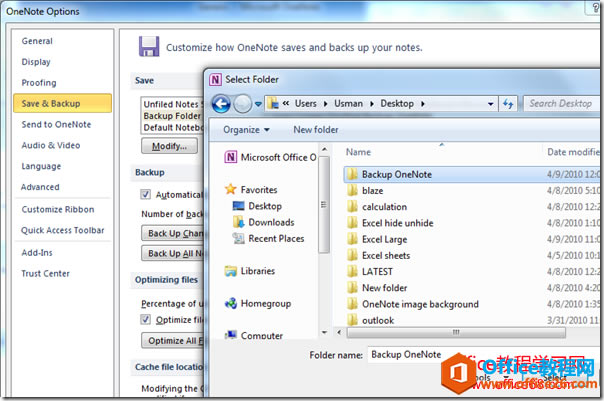Select the blaze folder icon

tap(352, 191)
